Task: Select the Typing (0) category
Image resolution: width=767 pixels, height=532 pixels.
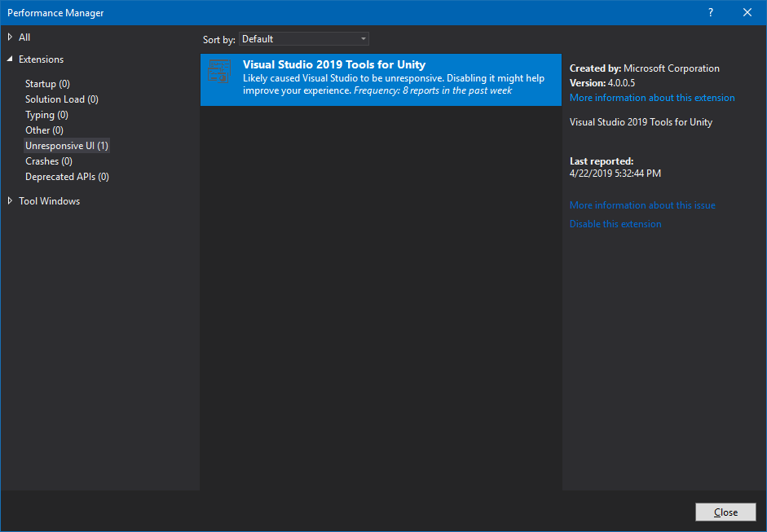Action: (x=46, y=114)
